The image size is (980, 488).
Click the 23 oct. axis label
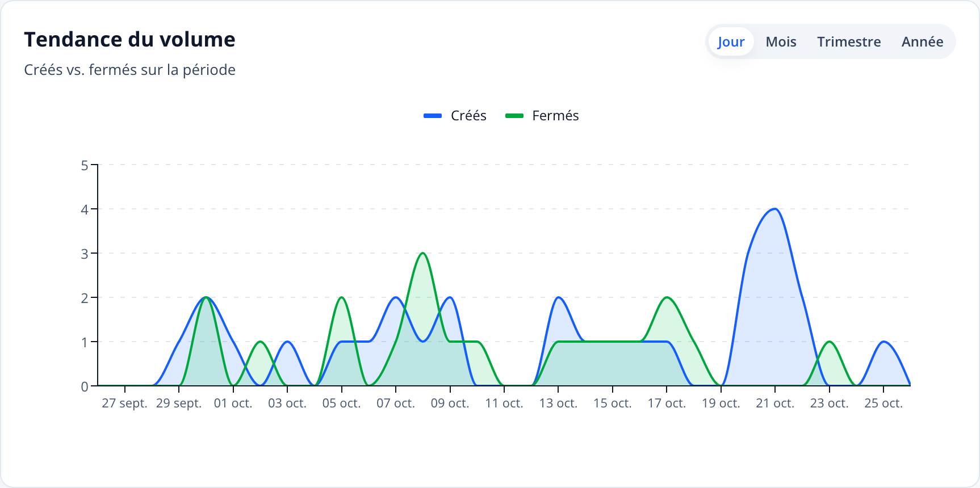coord(830,403)
